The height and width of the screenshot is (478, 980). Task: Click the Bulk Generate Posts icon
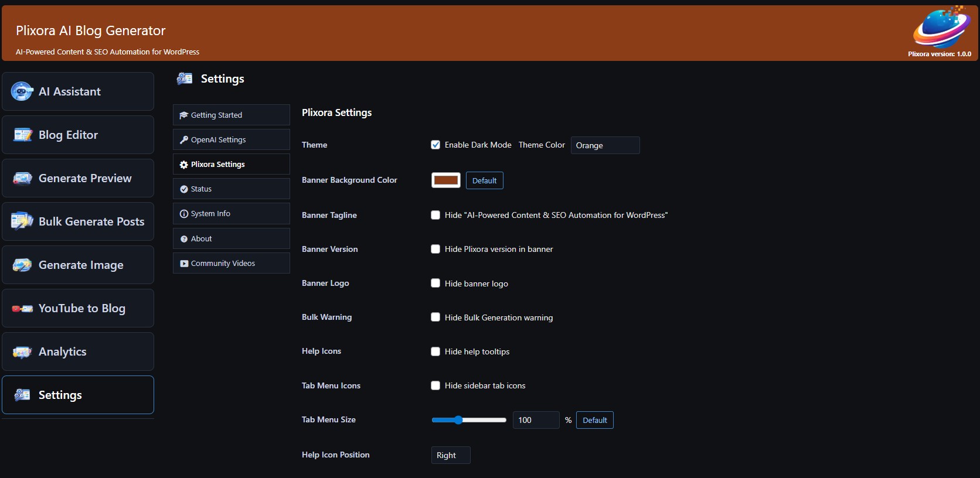pos(22,221)
